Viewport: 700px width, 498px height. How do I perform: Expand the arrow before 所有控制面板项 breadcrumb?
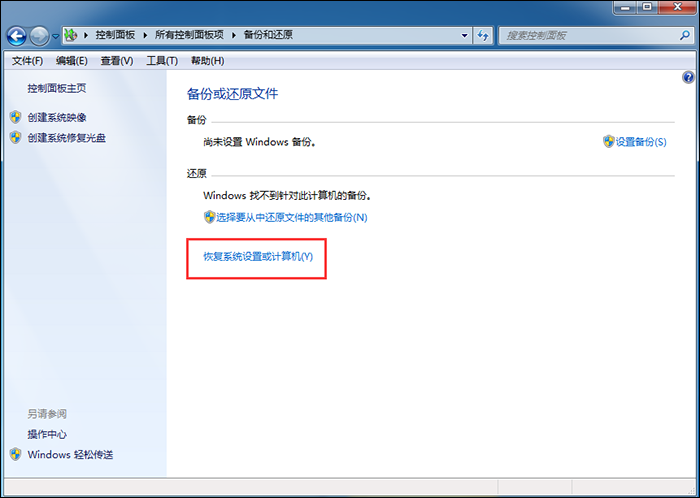pos(146,35)
